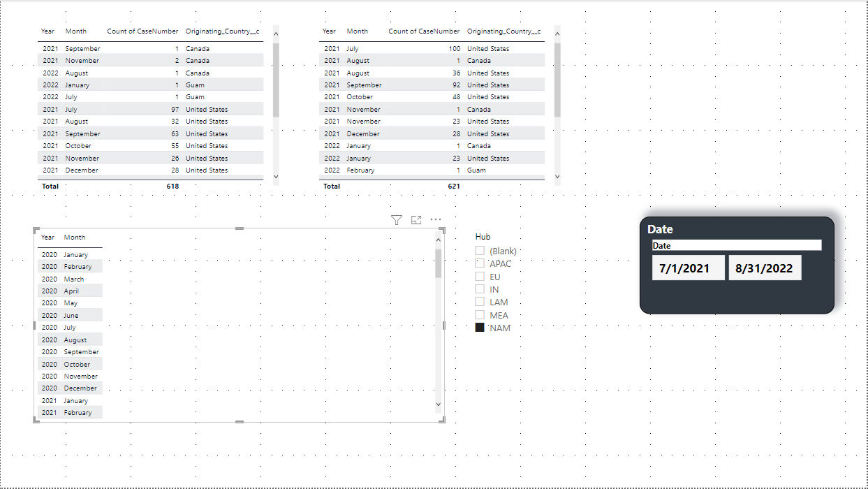The image size is (868, 489).
Task: Open the More options ellipsis menu
Action: click(x=436, y=219)
